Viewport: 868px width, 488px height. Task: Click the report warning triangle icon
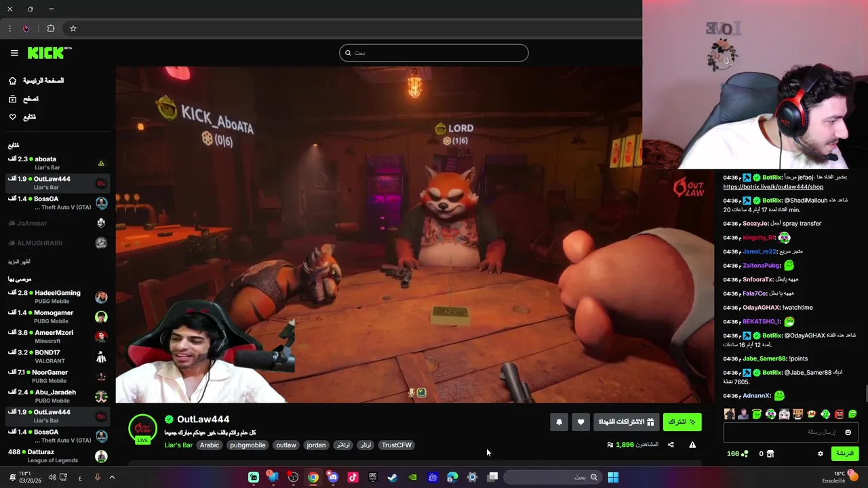pyautogui.click(x=692, y=445)
